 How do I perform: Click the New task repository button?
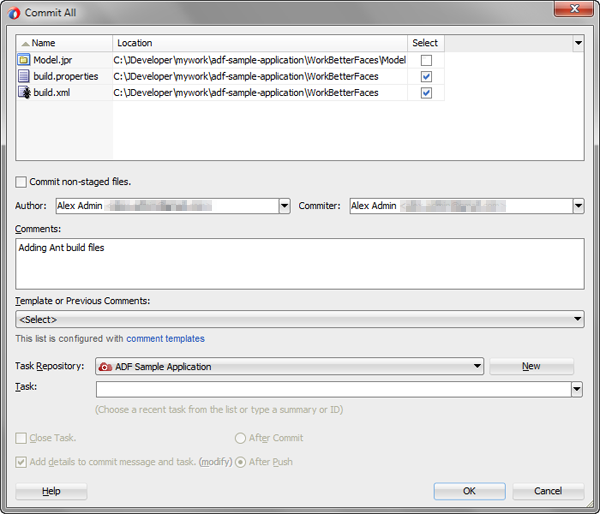coord(531,367)
